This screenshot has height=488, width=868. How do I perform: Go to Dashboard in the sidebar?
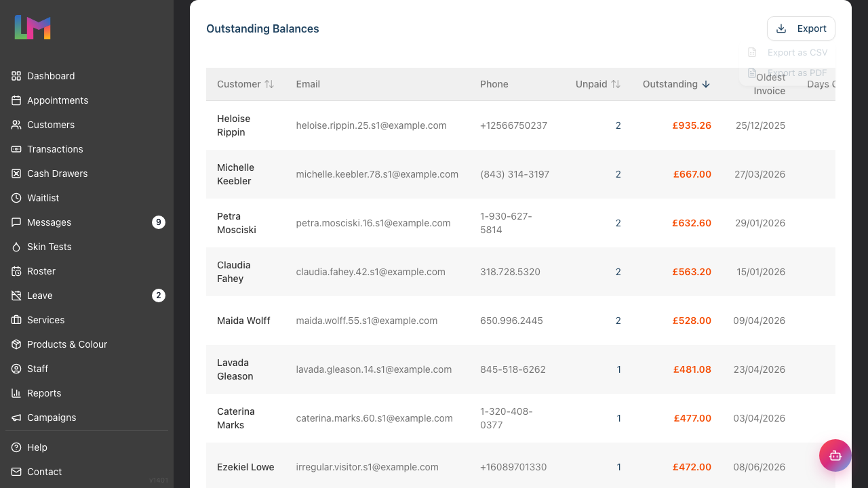tap(87, 76)
